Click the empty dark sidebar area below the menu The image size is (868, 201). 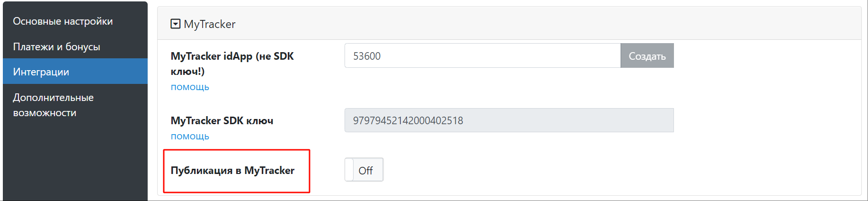[75, 161]
